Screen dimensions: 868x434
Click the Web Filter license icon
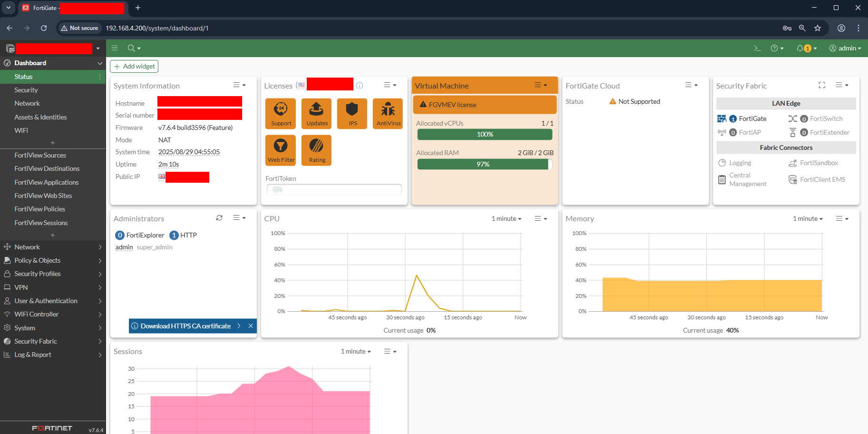pos(281,150)
